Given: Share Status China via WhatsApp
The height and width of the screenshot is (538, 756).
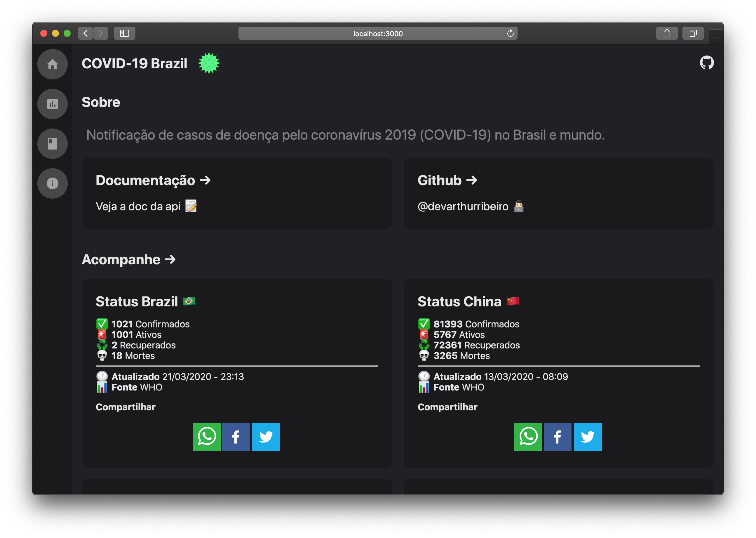Looking at the screenshot, I should [528, 437].
